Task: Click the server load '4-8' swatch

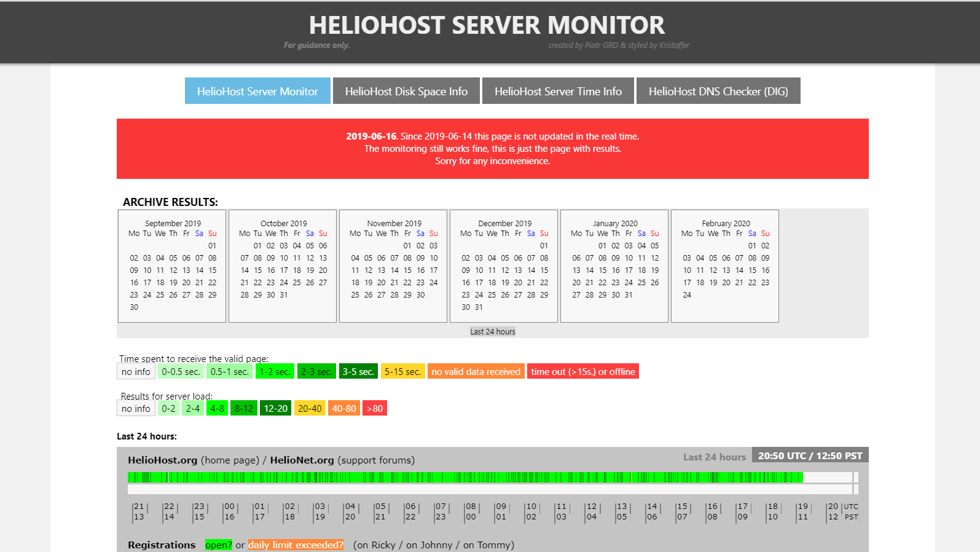Action: pos(217,408)
